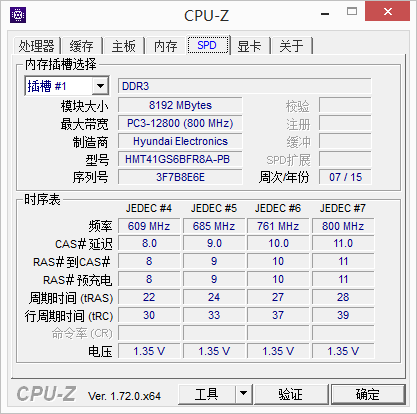417x414 pixels.
Task: Open the 关于 tab
Action: (291, 46)
